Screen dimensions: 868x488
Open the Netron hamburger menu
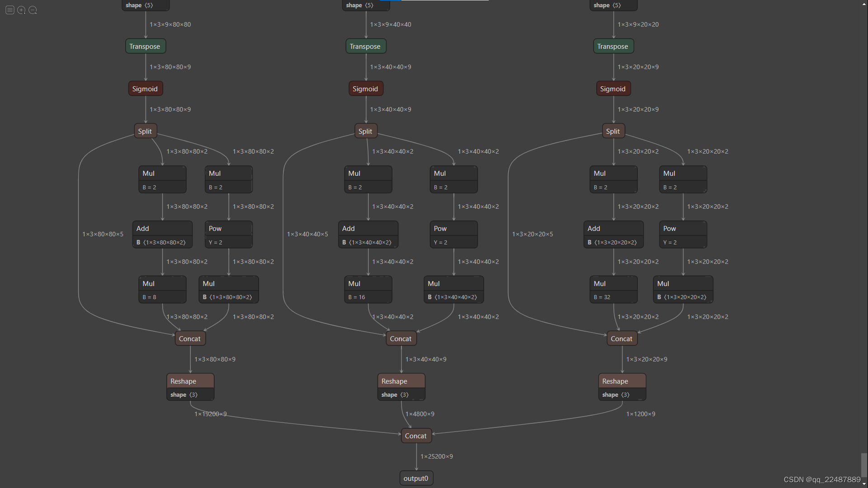[10, 10]
